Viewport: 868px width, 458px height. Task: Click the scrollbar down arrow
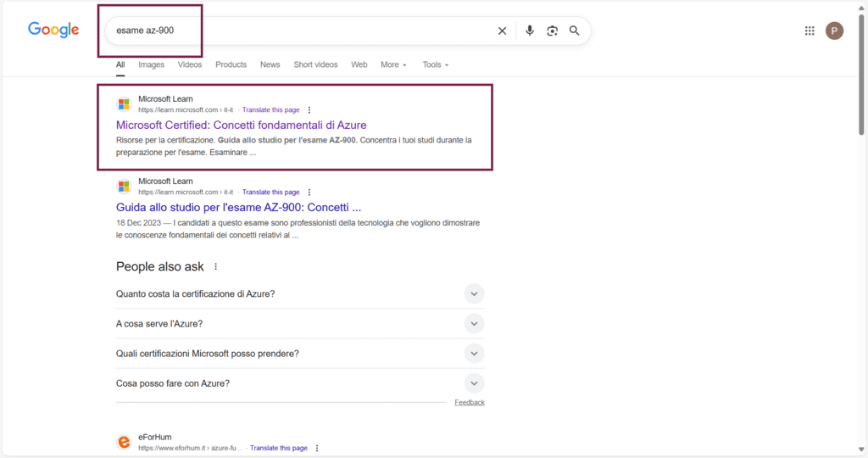coord(861,450)
